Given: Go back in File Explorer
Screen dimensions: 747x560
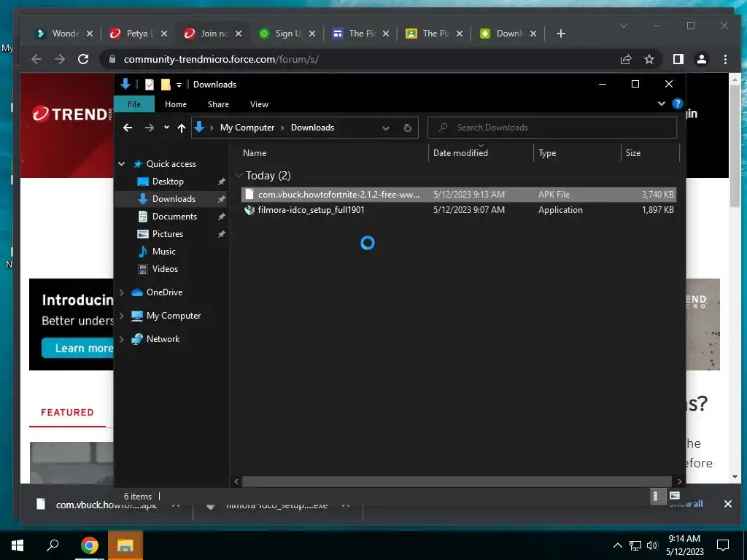Looking at the screenshot, I should (x=128, y=128).
